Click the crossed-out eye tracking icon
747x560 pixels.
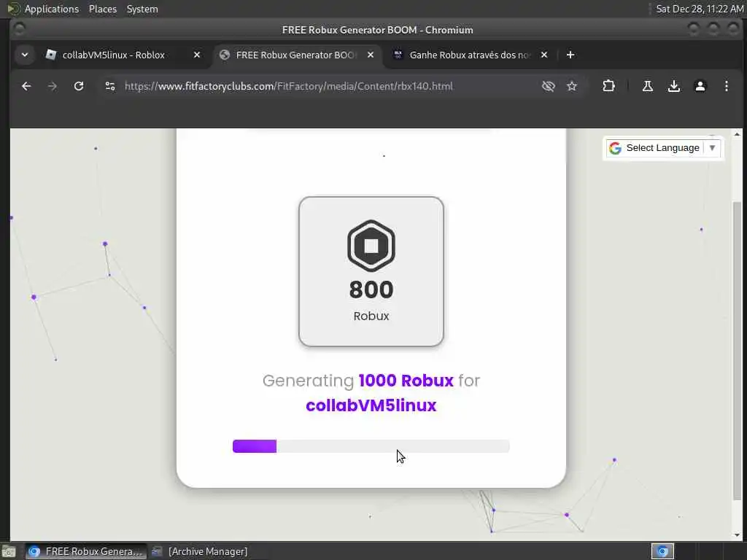pyautogui.click(x=549, y=86)
